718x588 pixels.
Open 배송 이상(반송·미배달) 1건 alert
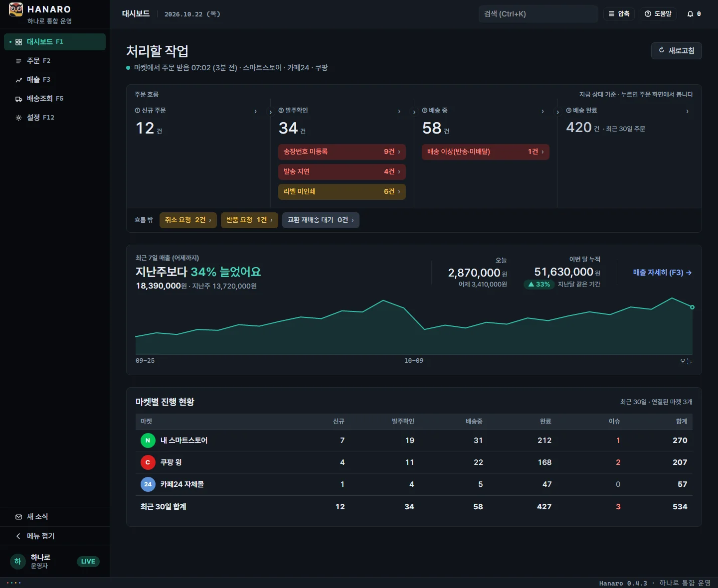click(x=486, y=152)
